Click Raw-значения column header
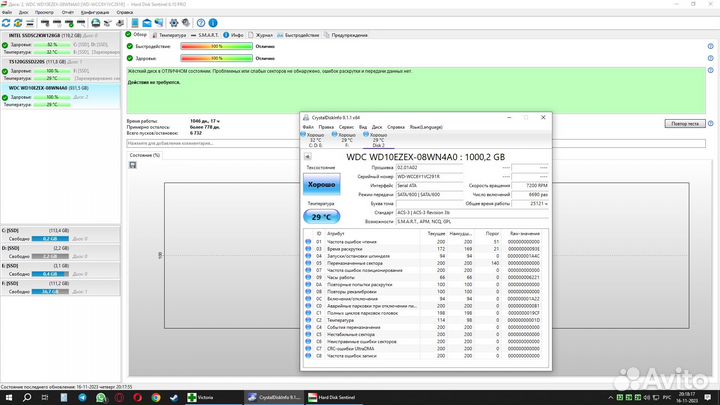Image resolution: width=720 pixels, height=405 pixels. (524, 234)
